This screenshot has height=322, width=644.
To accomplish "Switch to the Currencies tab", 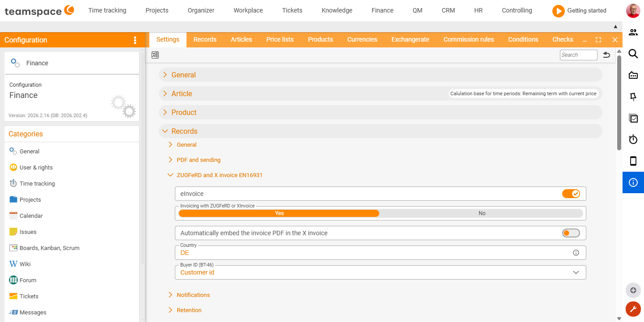I will tap(362, 40).
